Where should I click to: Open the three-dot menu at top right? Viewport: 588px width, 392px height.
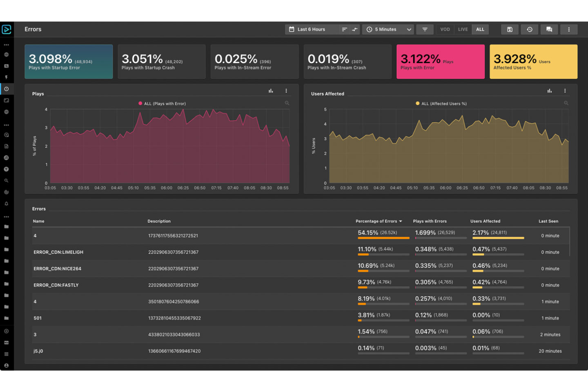click(x=569, y=29)
